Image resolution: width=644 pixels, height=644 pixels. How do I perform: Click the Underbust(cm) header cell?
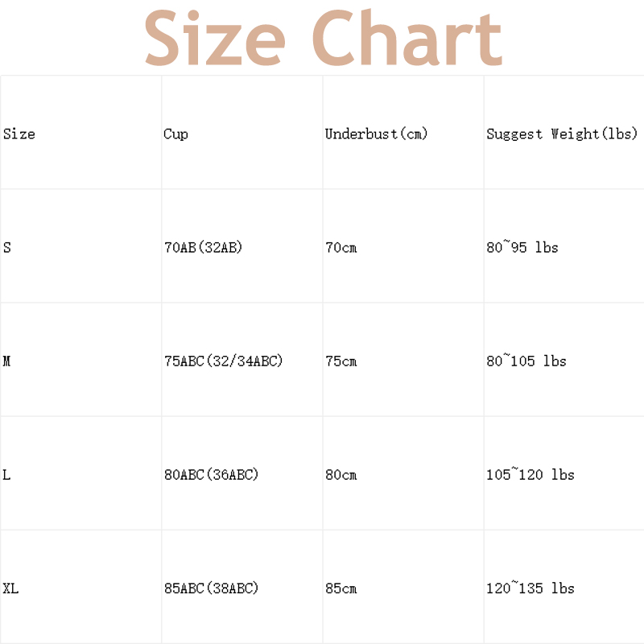pyautogui.click(x=403, y=132)
